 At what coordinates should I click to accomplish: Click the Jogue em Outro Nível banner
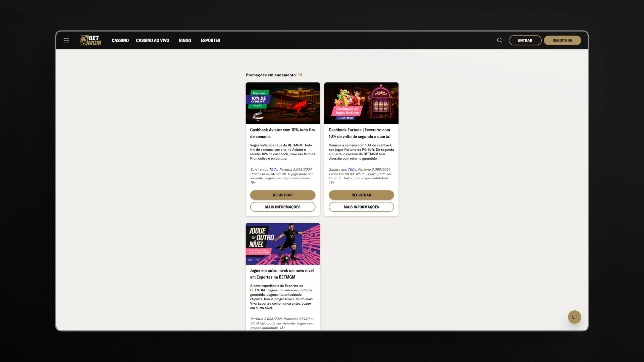point(282,244)
